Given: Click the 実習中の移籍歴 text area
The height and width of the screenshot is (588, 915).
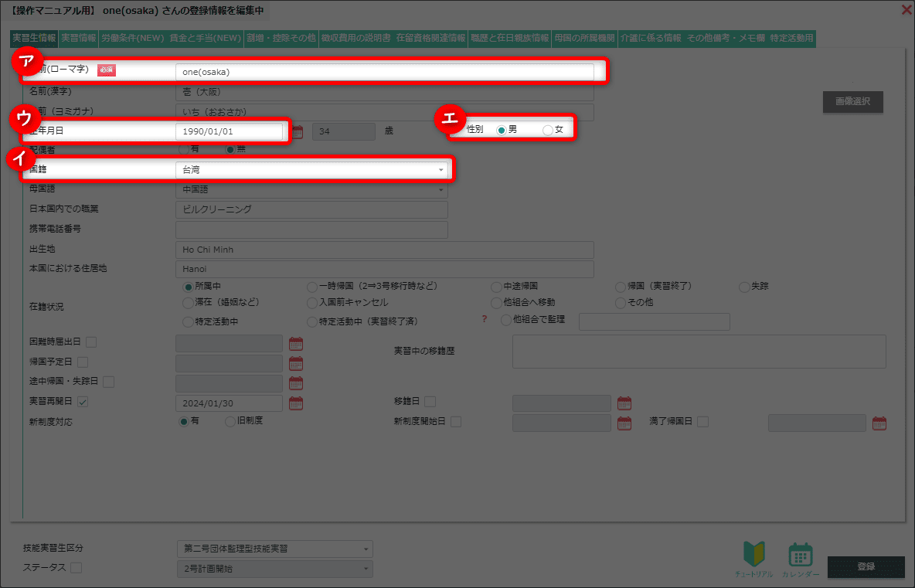Looking at the screenshot, I should (699, 351).
